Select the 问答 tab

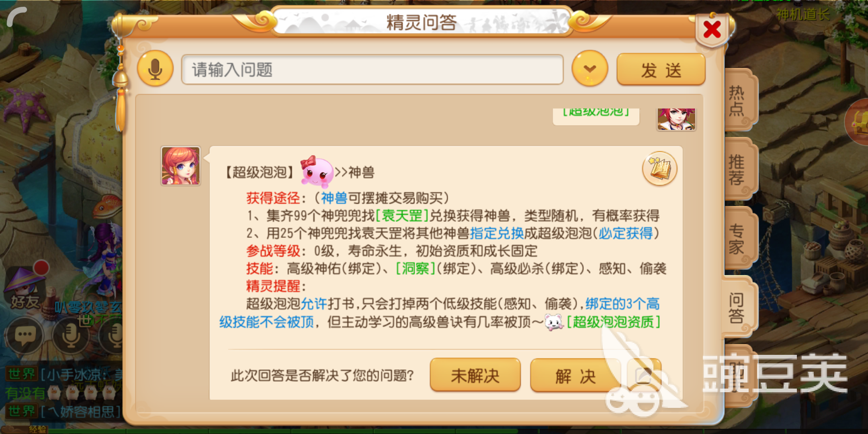737,307
